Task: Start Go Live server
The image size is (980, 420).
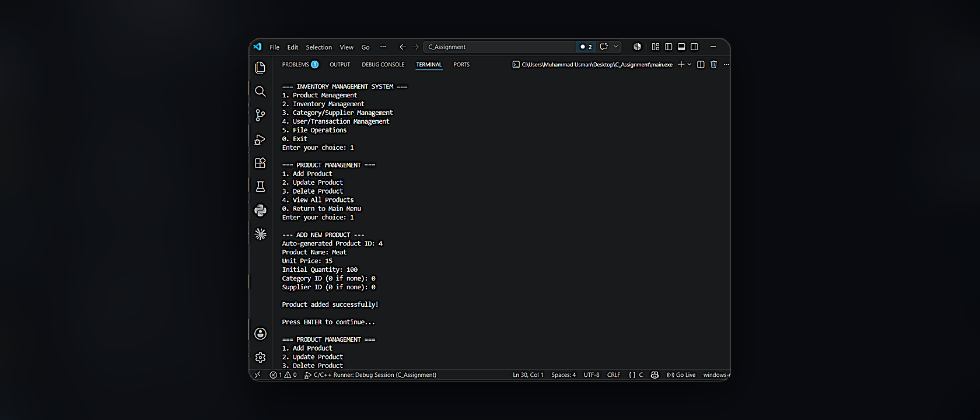Action: click(x=681, y=375)
